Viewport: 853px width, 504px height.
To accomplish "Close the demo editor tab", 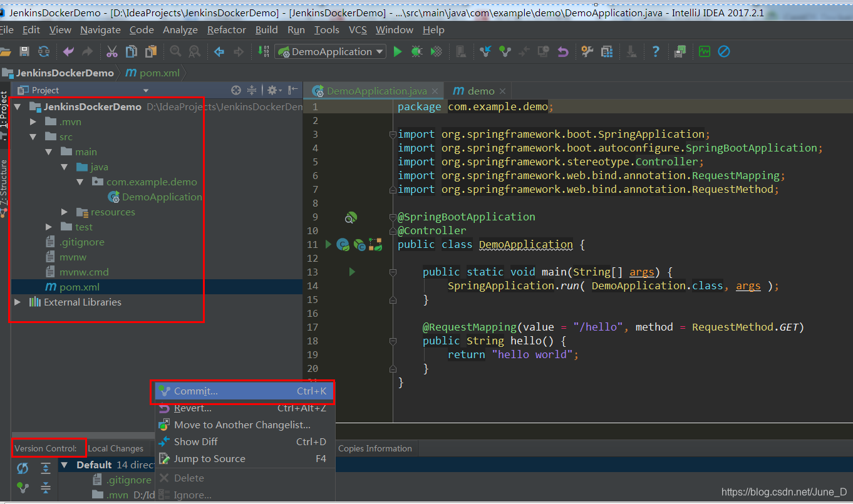I will pos(503,91).
